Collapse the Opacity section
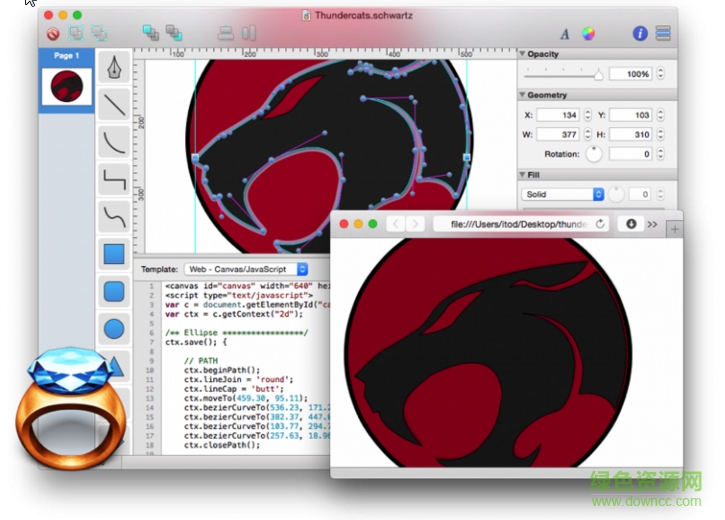Image resolution: width=725 pixels, height=520 pixels. click(x=521, y=54)
